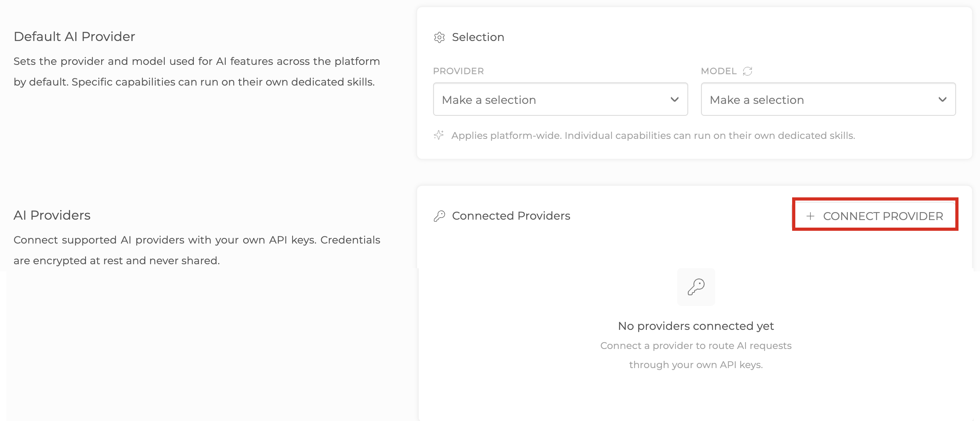This screenshot has height=421, width=980.
Task: Click the gear icon beside Selection
Action: (x=439, y=37)
